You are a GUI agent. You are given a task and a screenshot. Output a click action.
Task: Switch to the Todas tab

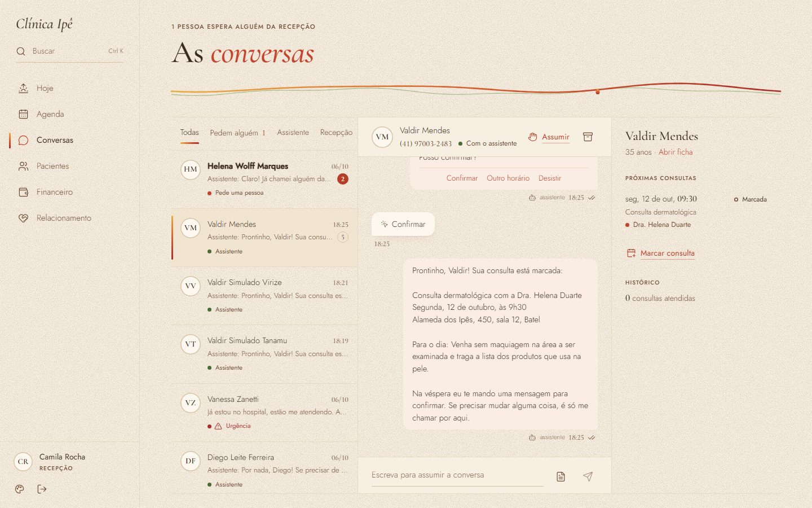(x=189, y=133)
